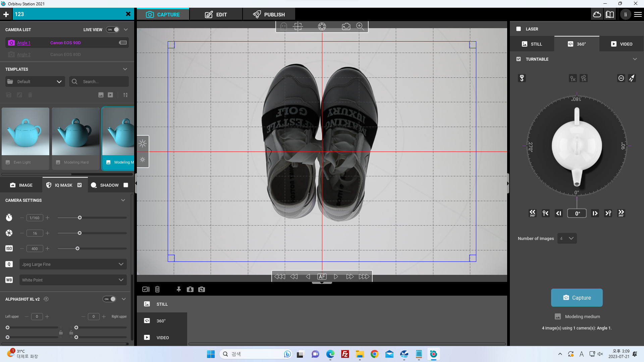Screen dimensions: 644x362
Task: Click the turntable calibration icon at top left of the dial
Action: [x=522, y=78]
